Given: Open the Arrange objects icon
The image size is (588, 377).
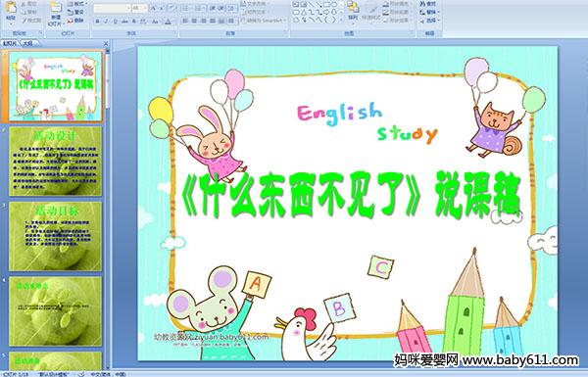Looking at the screenshot, I should pyautogui.click(x=353, y=12).
